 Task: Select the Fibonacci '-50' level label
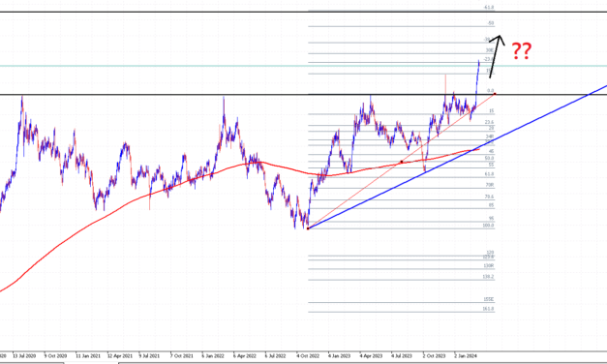491,23
